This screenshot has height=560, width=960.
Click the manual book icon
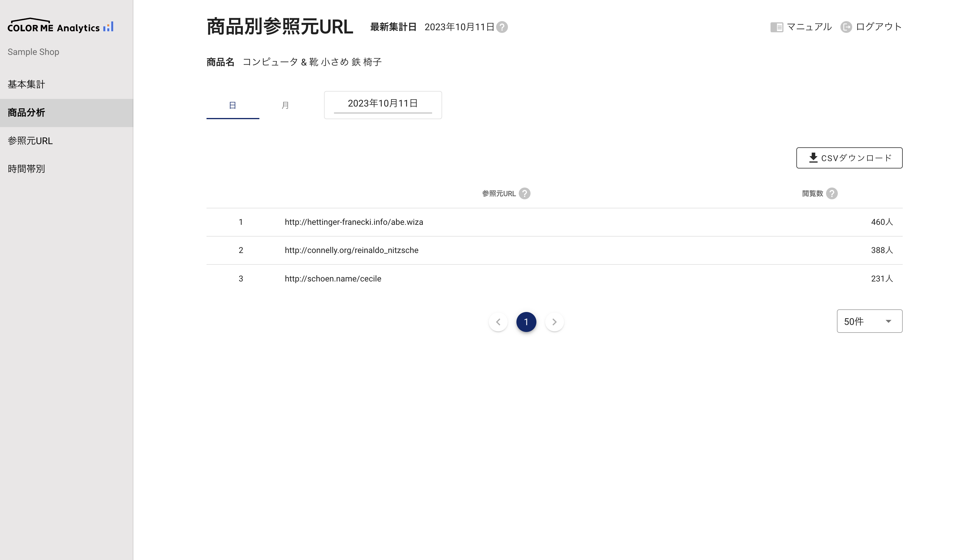coord(776,27)
